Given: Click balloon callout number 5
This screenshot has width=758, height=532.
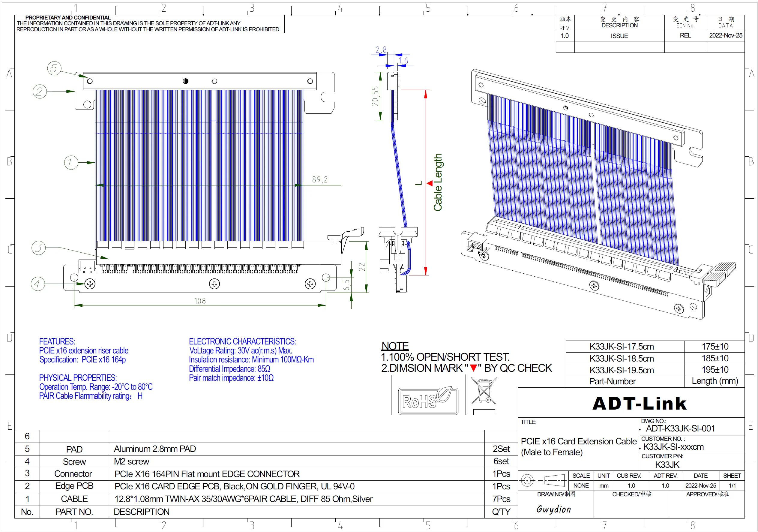Looking at the screenshot, I should 54,68.
